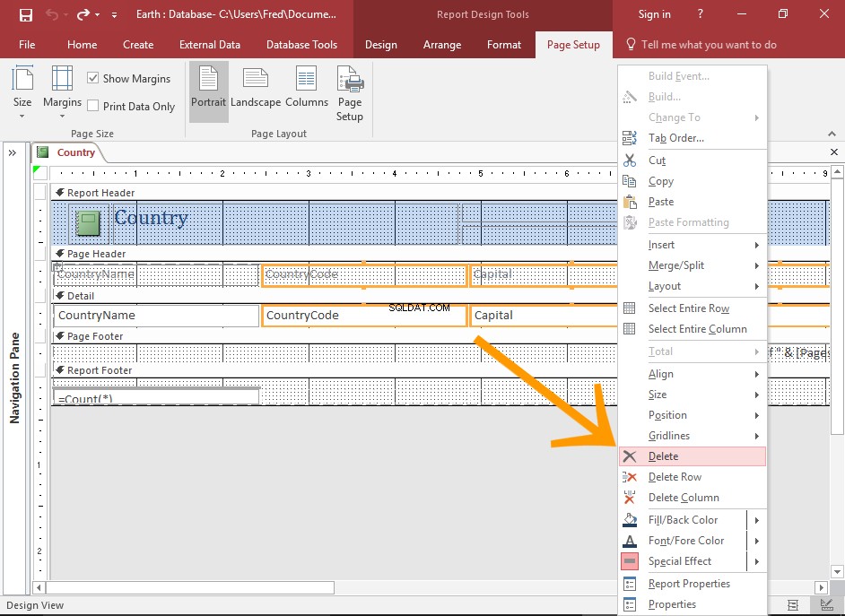The height and width of the screenshot is (616, 845).
Task: Choose Copy from the context menu
Action: (x=692, y=181)
